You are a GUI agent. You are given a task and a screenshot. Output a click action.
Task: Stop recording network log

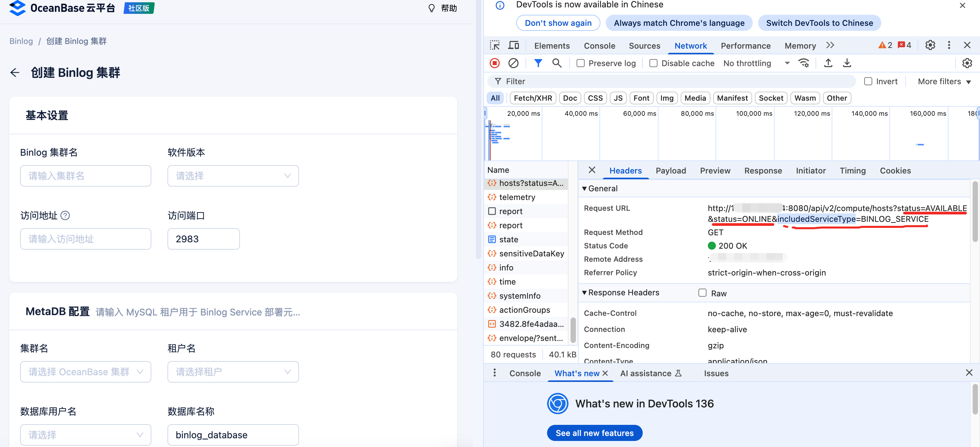[x=495, y=63]
